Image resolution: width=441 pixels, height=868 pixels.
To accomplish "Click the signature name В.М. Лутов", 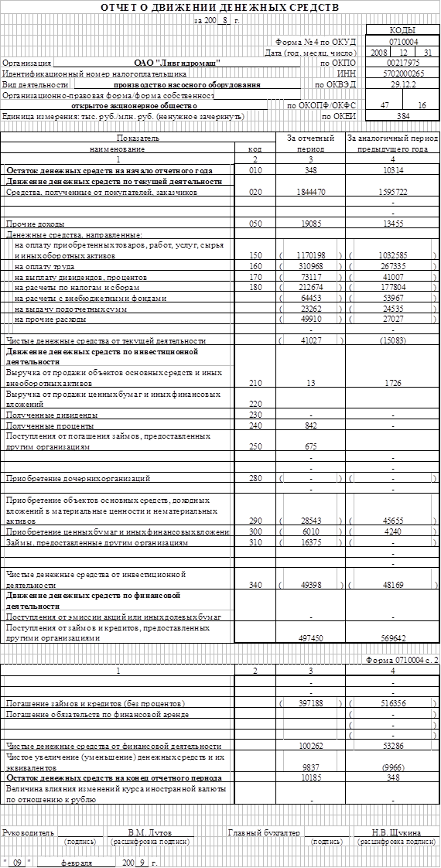I will pos(150,832).
